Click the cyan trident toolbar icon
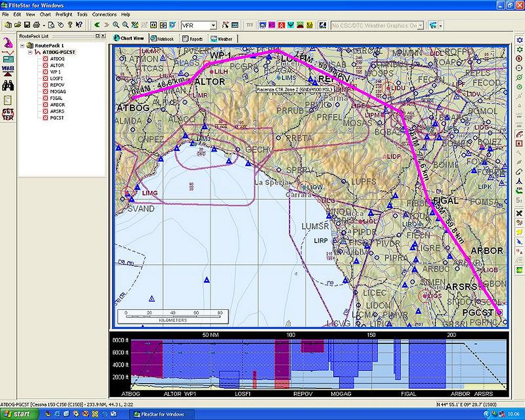 [x=291, y=25]
